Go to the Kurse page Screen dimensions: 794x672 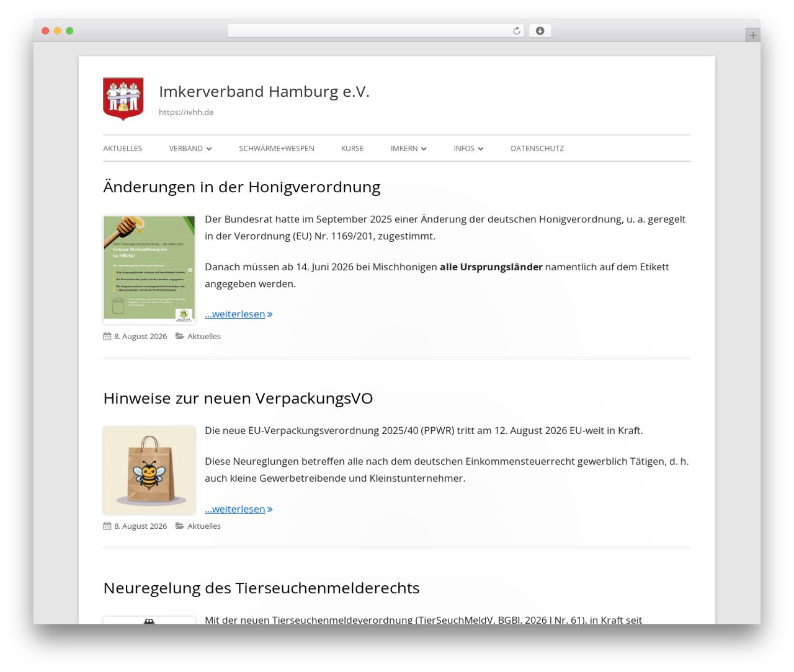pyautogui.click(x=352, y=148)
